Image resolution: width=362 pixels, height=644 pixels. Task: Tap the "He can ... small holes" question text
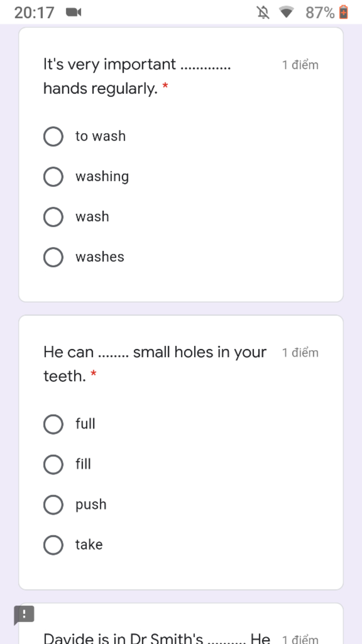[x=155, y=364]
